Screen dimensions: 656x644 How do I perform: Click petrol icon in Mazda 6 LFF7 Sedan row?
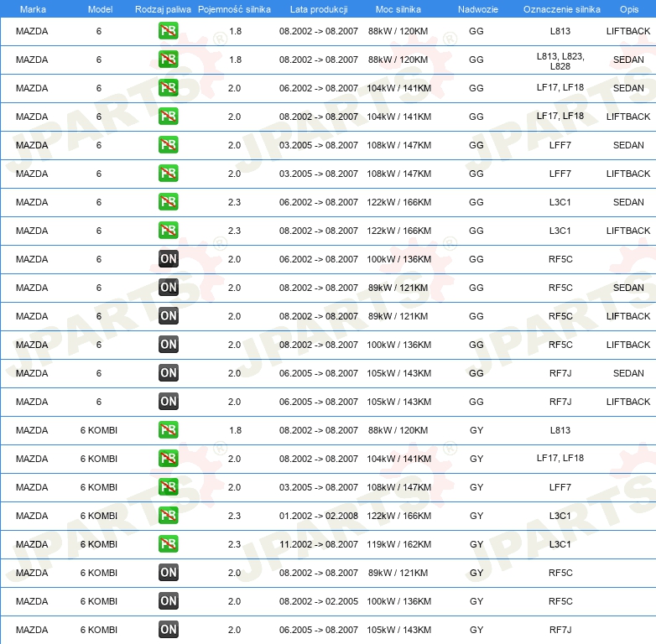[x=168, y=145]
